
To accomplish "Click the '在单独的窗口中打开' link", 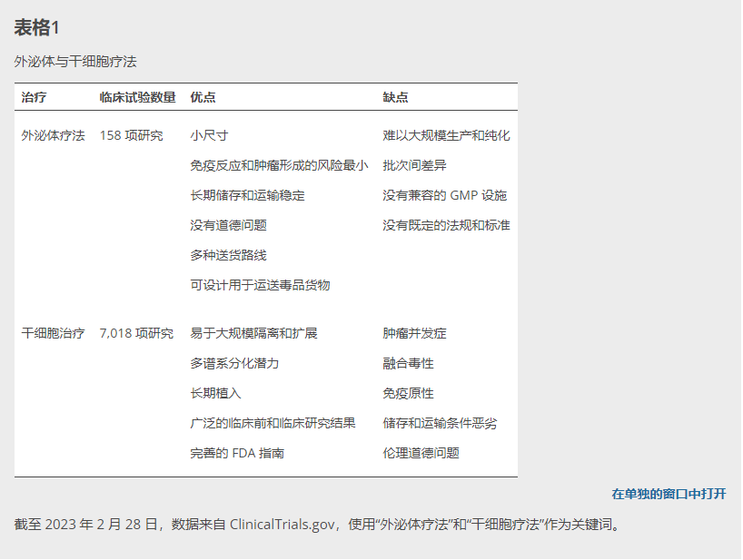I will (x=669, y=494).
